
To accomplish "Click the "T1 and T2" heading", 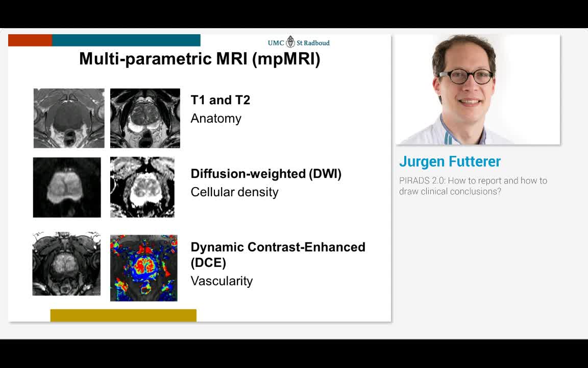I will coord(220,100).
